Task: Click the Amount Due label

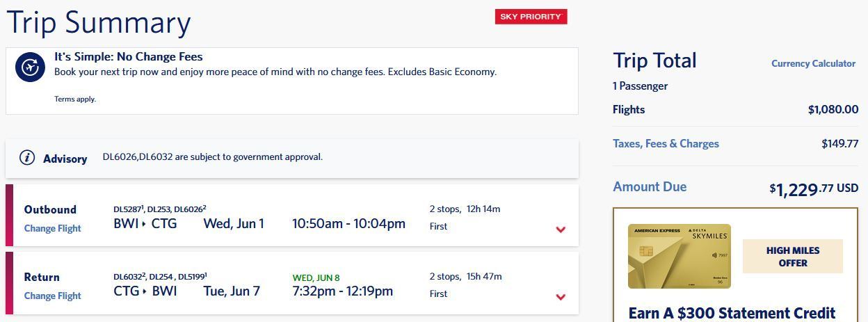Action: point(649,186)
